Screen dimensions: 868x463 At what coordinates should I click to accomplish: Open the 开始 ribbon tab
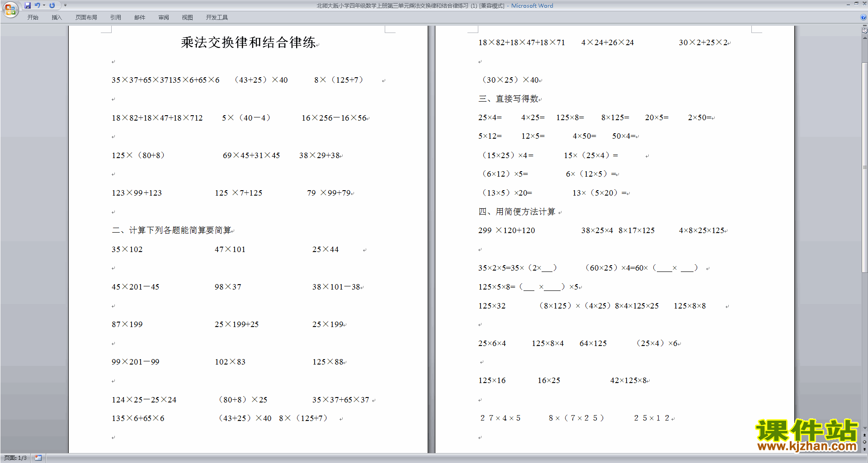click(x=33, y=18)
